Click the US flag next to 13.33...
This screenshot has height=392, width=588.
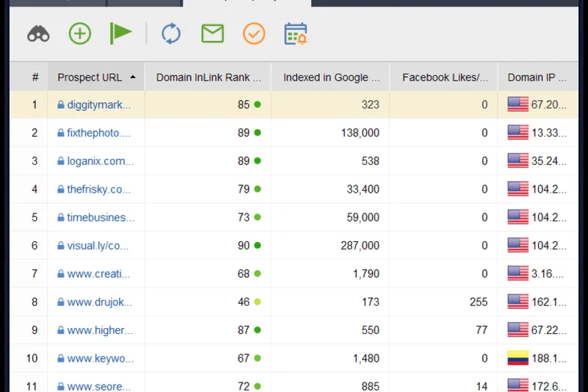pos(518,132)
